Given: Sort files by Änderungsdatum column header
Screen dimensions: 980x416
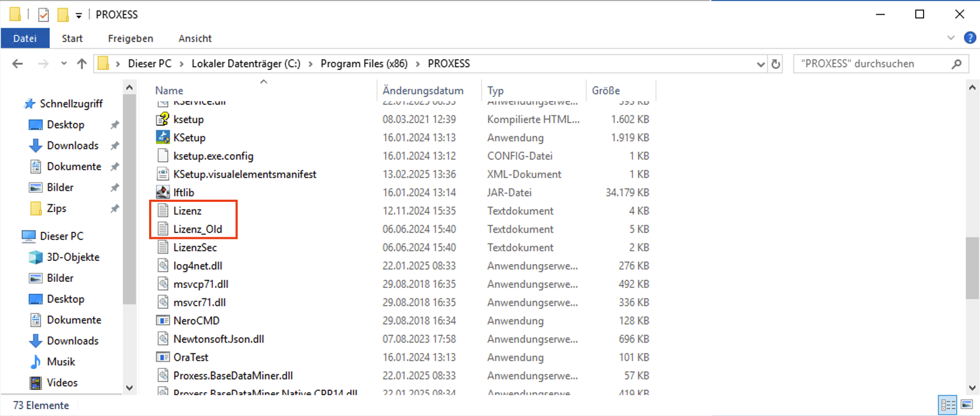Looking at the screenshot, I should [x=423, y=90].
